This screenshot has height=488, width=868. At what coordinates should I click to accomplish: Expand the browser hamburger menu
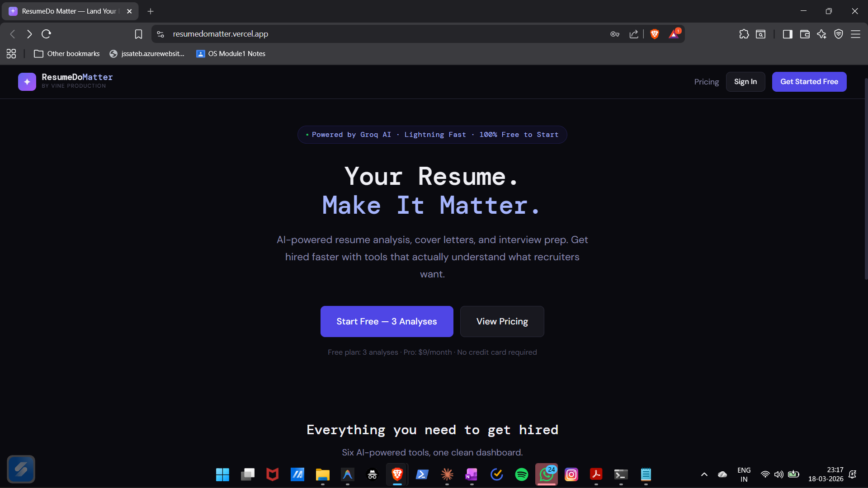[x=856, y=34]
